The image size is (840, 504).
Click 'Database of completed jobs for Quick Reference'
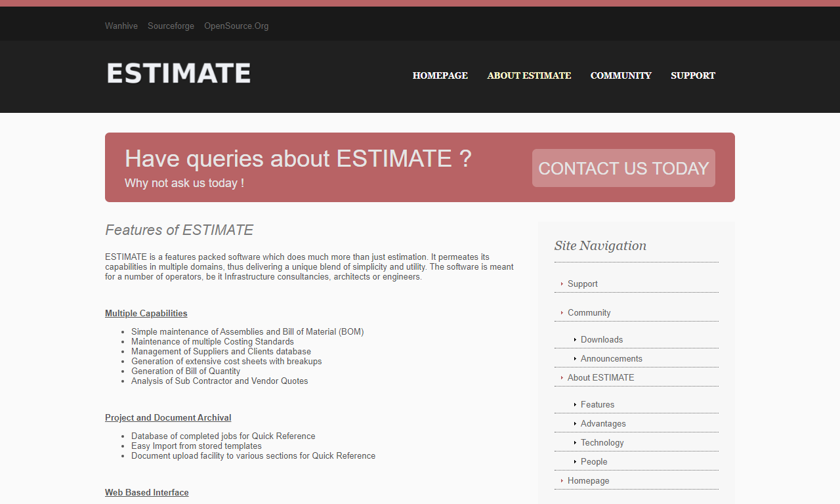coord(223,436)
